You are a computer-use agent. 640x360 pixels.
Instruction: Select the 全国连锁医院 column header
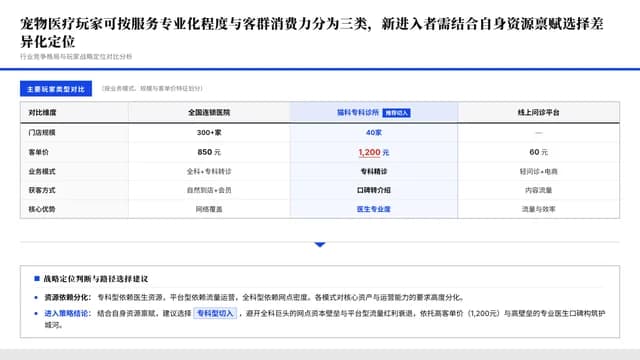coord(209,112)
